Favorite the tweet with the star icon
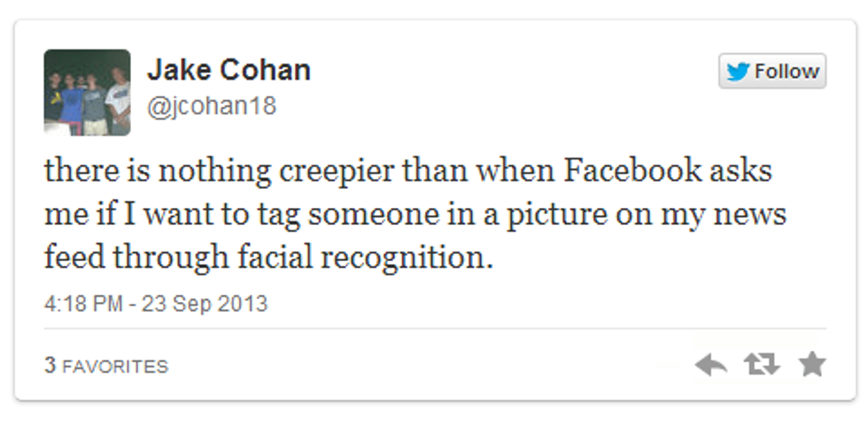This screenshot has height=425, width=868. 811,364
